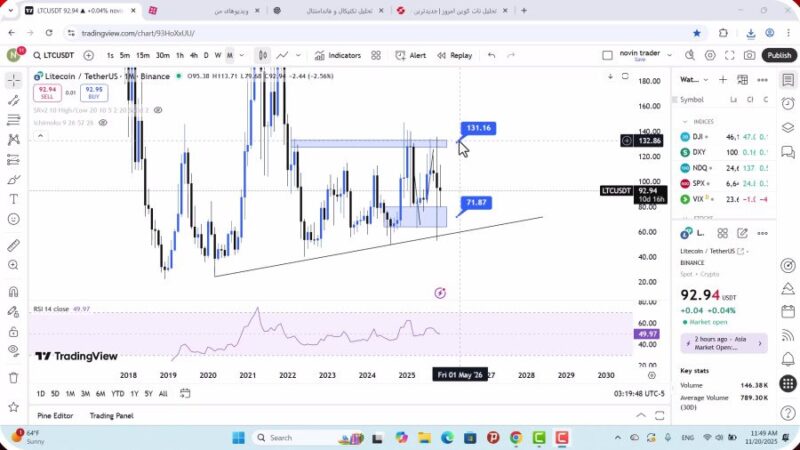
Task: Hide all drawings with eye icon
Action: [14, 350]
